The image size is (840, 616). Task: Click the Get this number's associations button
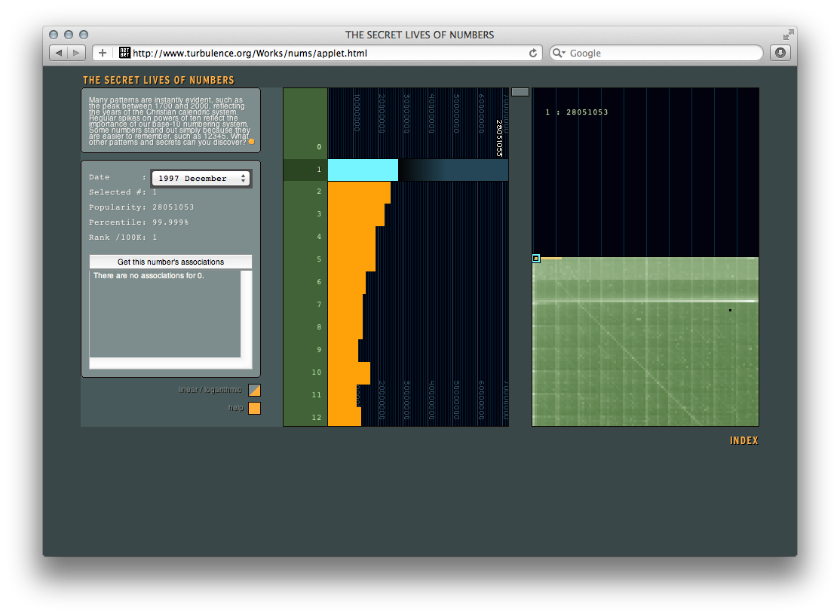coord(170,262)
